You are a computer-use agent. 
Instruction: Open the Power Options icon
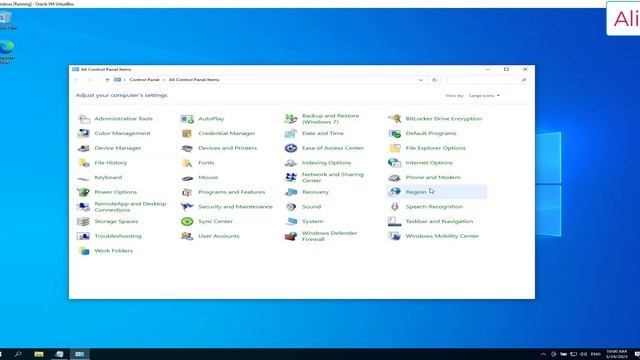coord(84,192)
